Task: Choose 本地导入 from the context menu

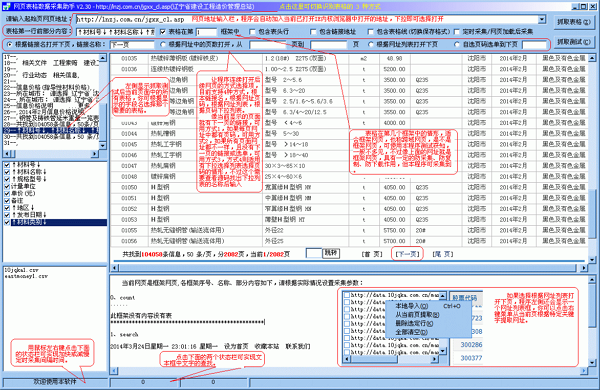Action: tap(411, 306)
